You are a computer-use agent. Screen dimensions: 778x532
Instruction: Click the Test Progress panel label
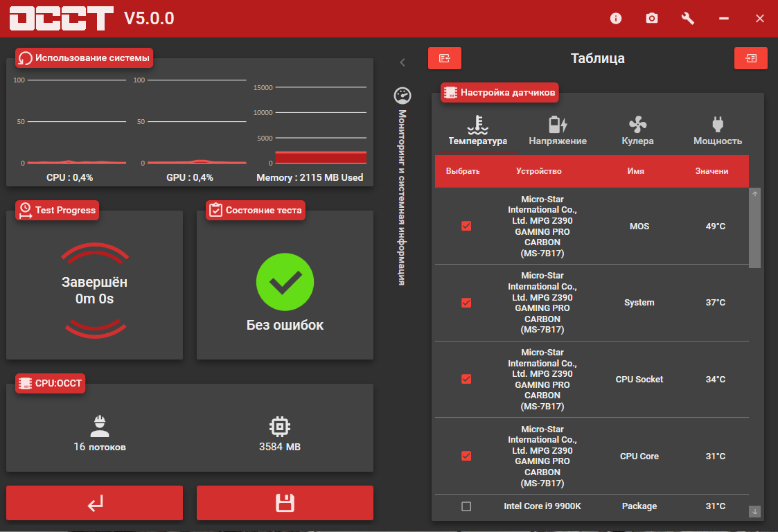(x=57, y=211)
